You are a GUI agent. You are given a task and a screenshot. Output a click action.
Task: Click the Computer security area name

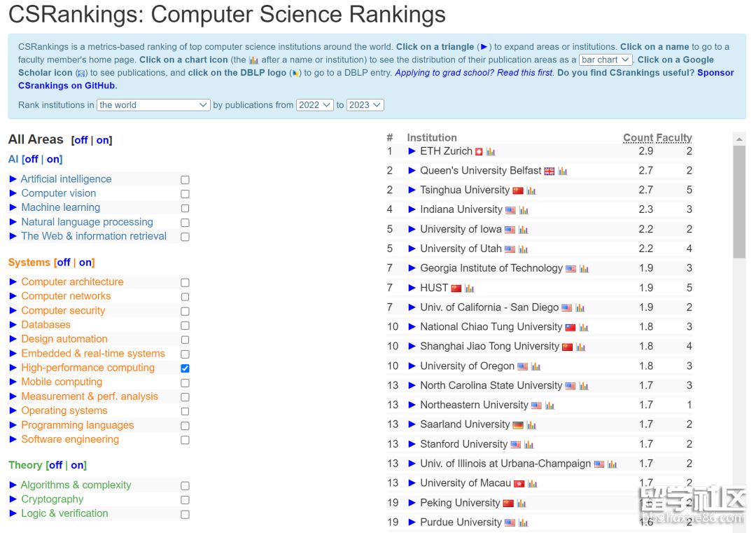63,311
